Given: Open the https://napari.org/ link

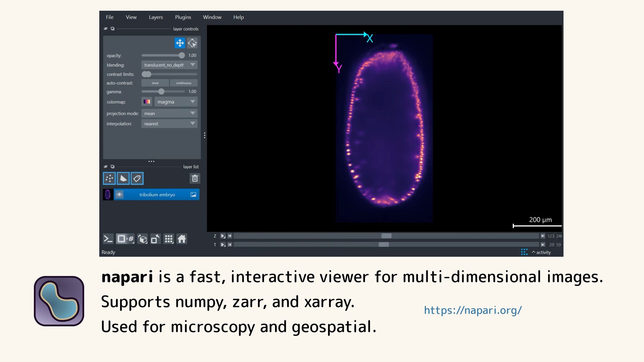Looking at the screenshot, I should (x=473, y=310).
